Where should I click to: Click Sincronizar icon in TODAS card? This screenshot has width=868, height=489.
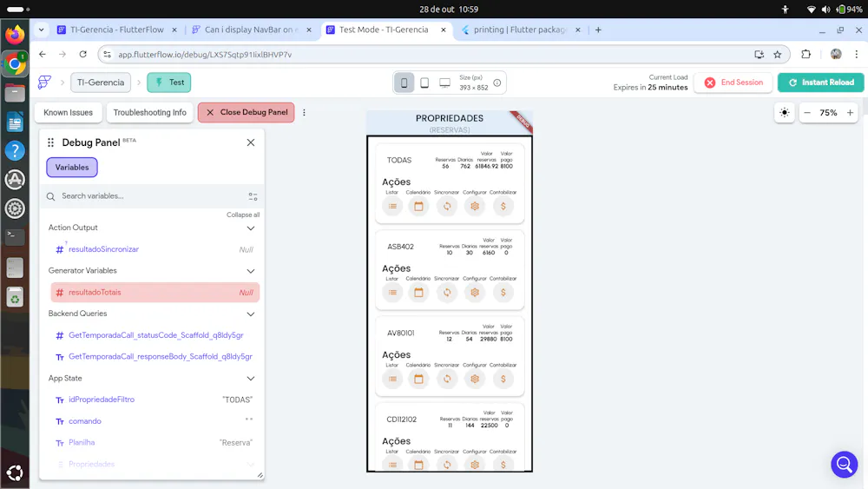coord(447,206)
